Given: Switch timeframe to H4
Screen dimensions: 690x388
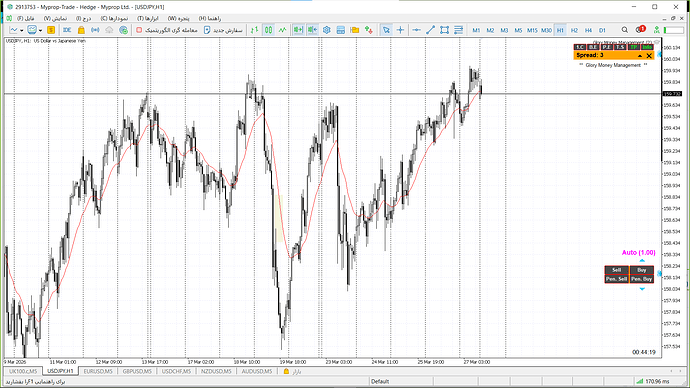Looking at the screenshot, I should click(588, 30).
